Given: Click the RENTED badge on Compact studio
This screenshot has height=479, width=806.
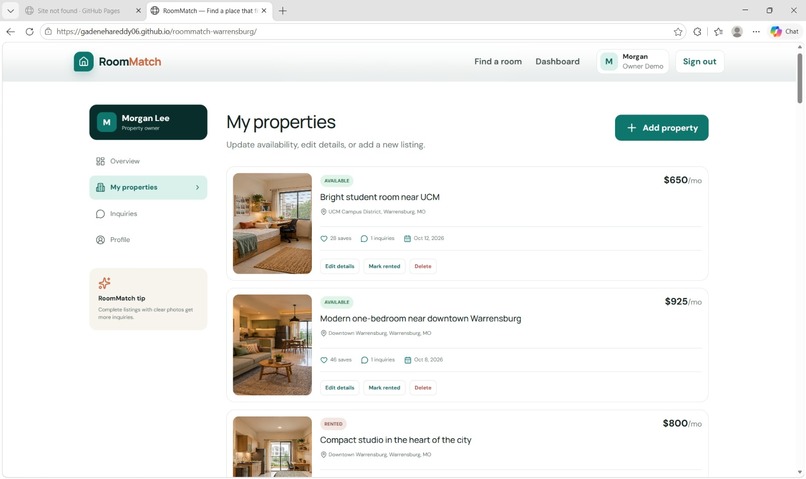Looking at the screenshot, I should click(333, 424).
